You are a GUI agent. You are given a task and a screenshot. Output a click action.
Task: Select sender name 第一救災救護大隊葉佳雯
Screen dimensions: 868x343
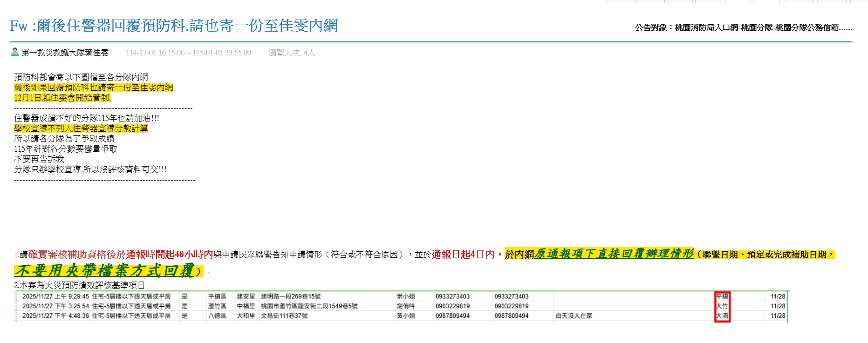tap(65, 53)
